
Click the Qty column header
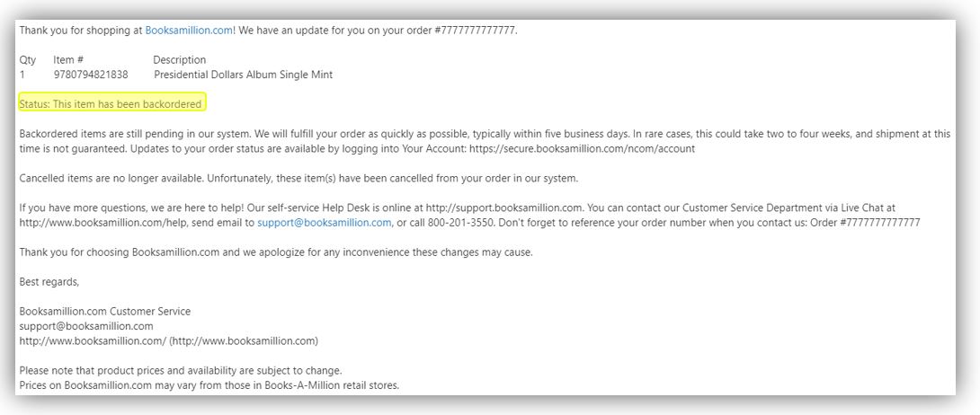pos(28,60)
